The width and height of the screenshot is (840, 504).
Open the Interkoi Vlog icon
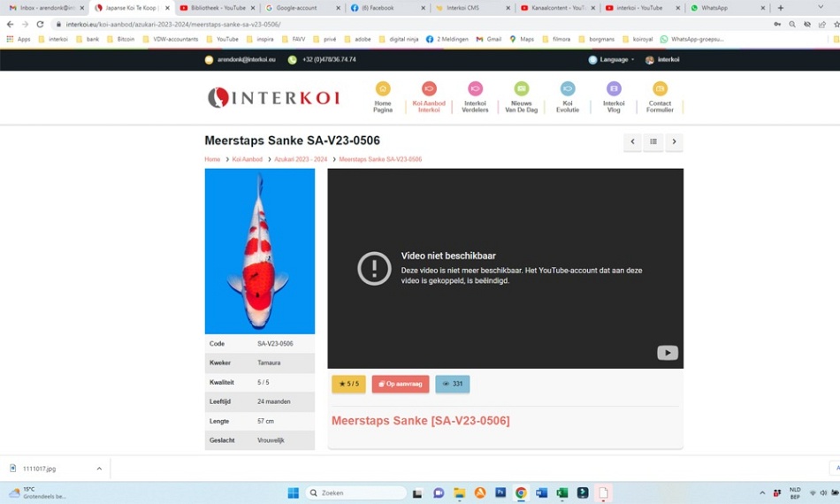(x=614, y=88)
